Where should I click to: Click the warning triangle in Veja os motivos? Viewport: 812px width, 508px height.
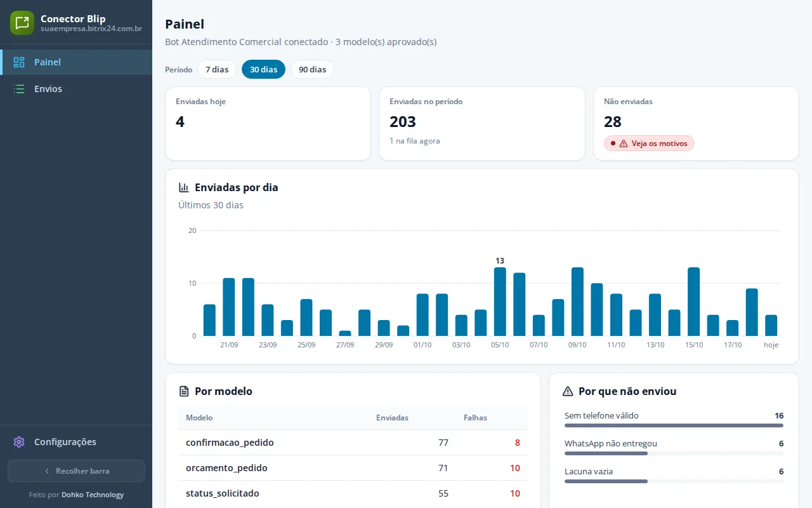coord(624,144)
